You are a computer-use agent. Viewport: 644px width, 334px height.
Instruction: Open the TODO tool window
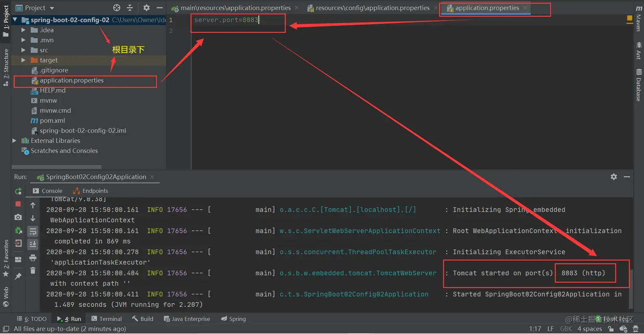[32, 319]
